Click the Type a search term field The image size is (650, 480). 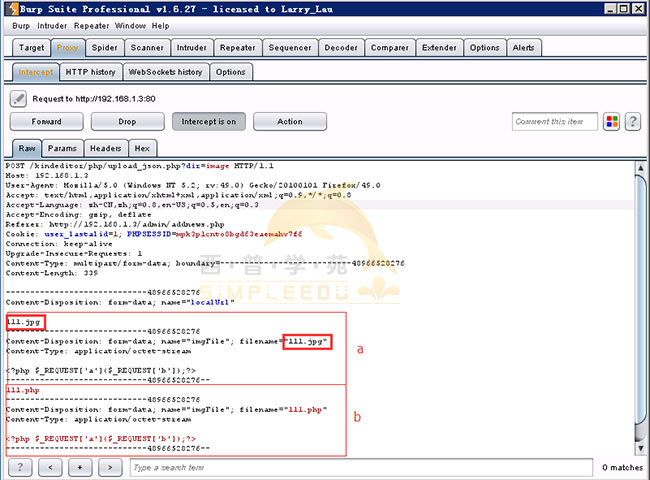pos(361,468)
